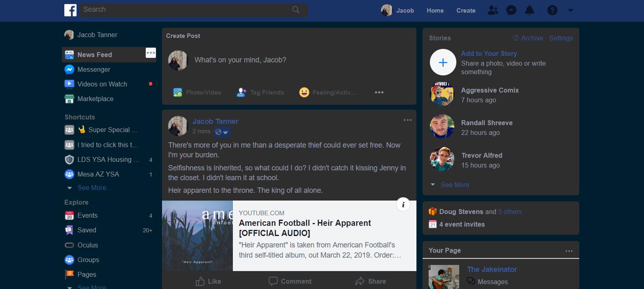Expand See More in Stories
This screenshot has width=644, height=289.
455,185
